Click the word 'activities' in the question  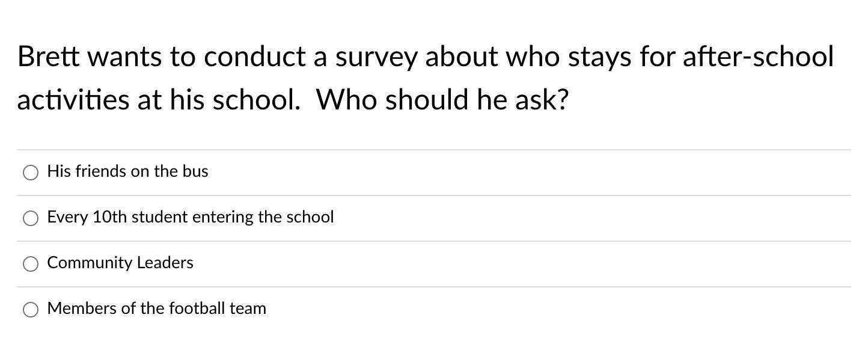(x=73, y=100)
